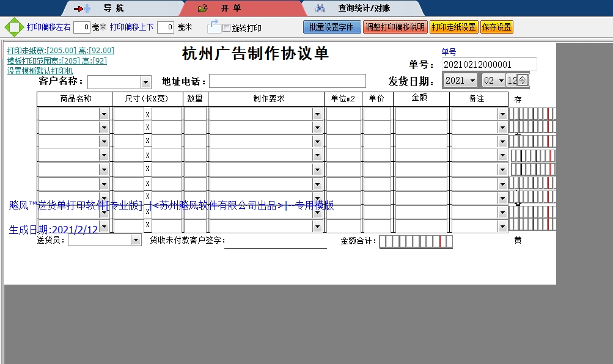Click the 保存设置 button

pyautogui.click(x=497, y=27)
